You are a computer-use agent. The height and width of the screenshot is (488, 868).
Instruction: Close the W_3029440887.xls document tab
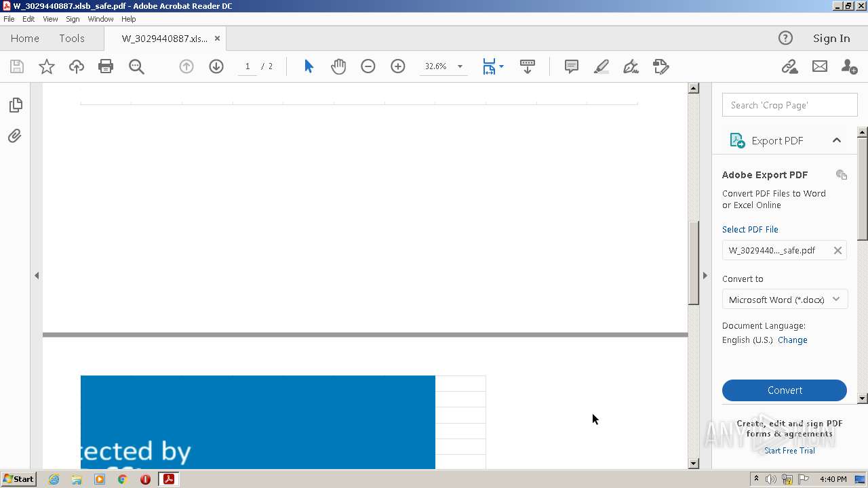tap(217, 38)
